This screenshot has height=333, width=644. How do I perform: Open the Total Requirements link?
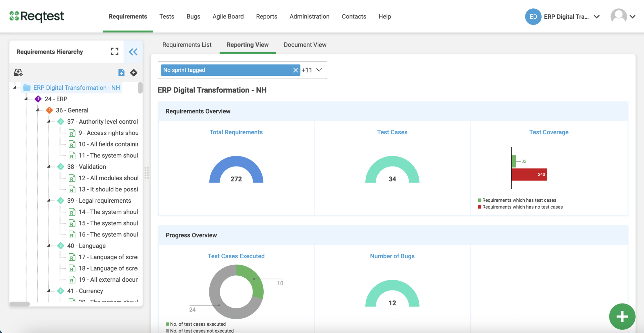(x=236, y=132)
